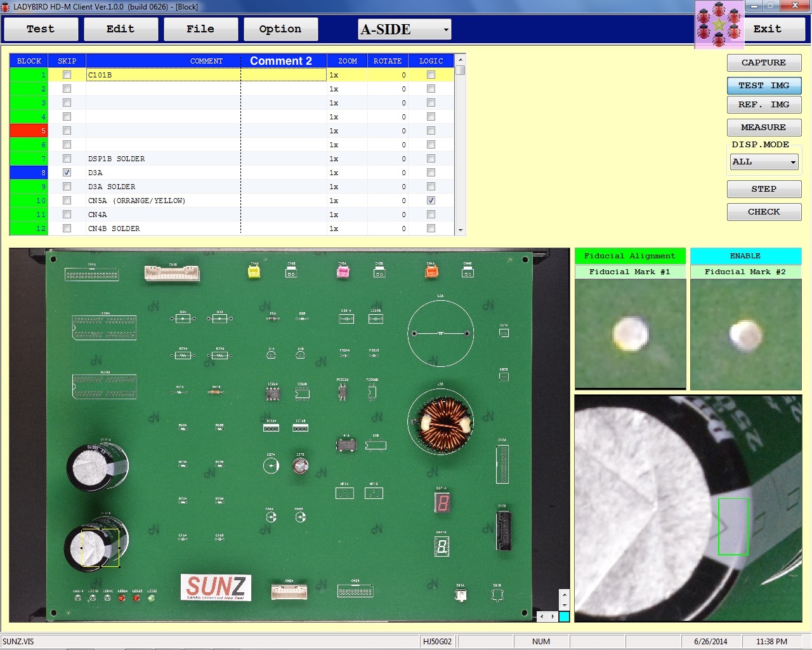Toggle logic checkbox for block 5 row
The width and height of the screenshot is (812, 650).
(431, 131)
